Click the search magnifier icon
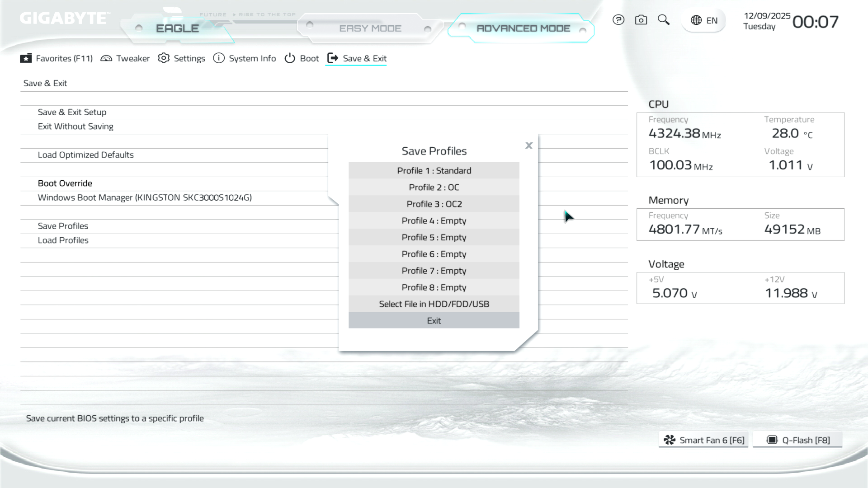 pyautogui.click(x=663, y=20)
